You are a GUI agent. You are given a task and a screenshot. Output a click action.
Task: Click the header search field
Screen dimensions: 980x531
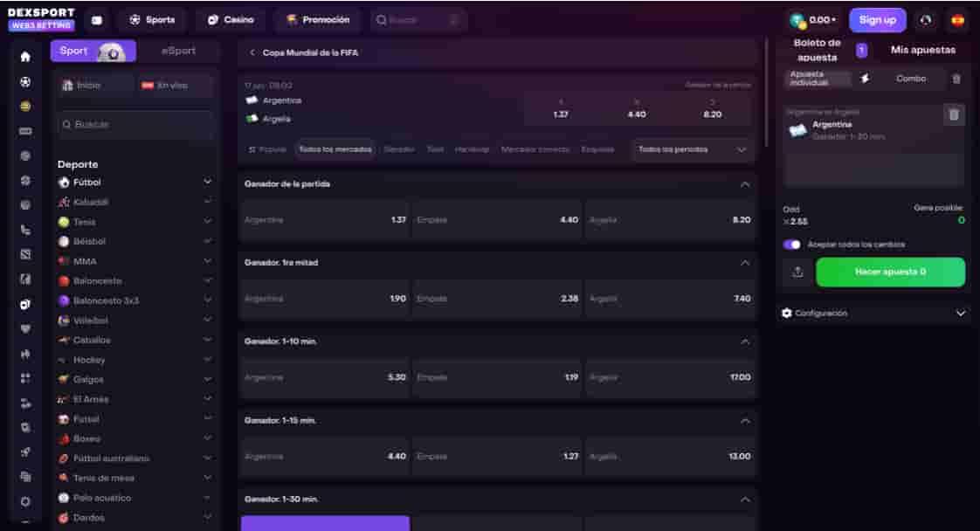click(418, 20)
